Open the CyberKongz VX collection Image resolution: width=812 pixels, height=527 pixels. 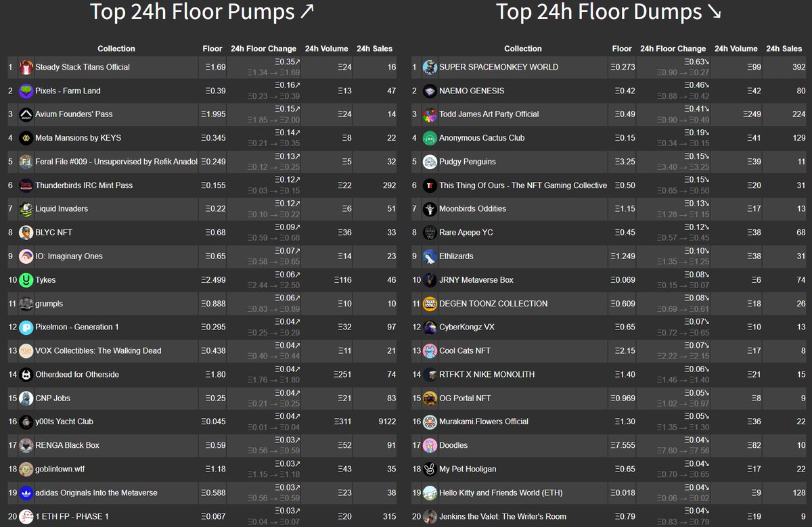click(x=467, y=327)
